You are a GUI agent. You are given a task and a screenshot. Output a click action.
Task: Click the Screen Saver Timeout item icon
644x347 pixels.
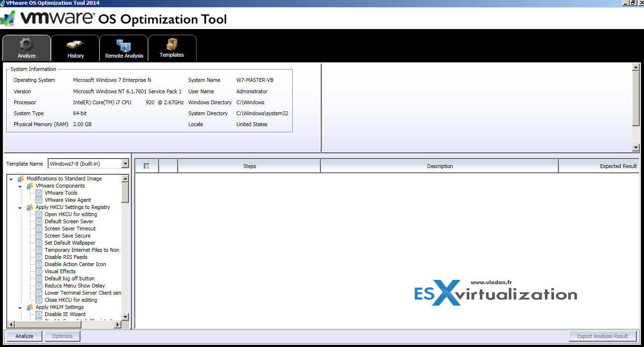tap(39, 228)
